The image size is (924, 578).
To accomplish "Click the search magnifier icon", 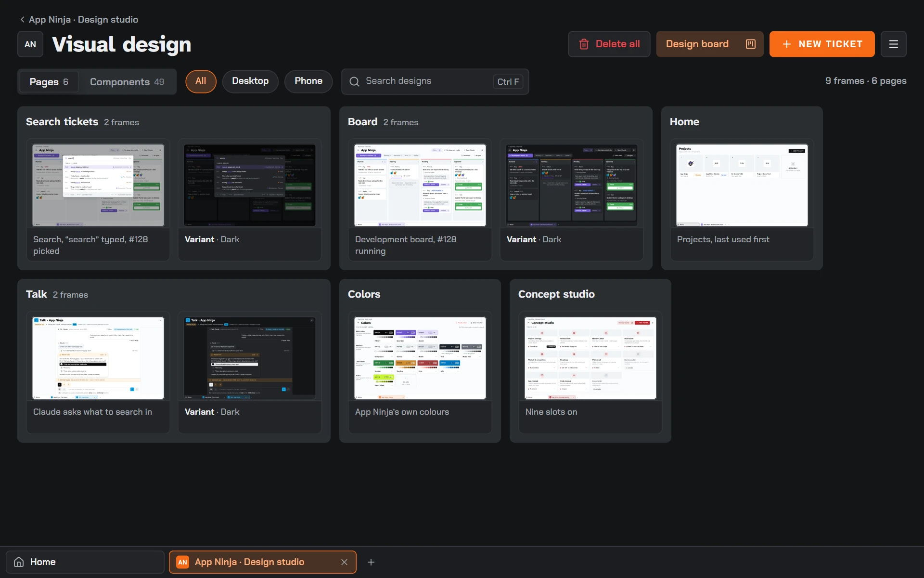I will (x=354, y=81).
